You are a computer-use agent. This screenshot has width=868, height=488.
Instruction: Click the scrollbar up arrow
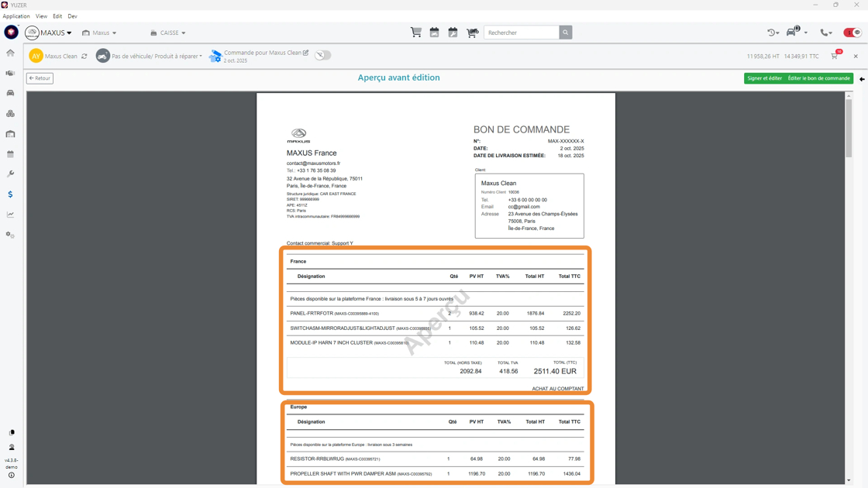pyautogui.click(x=849, y=96)
